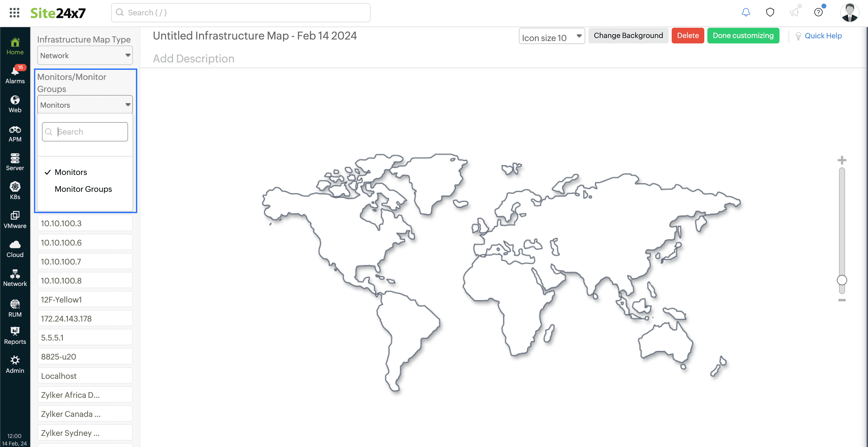The image size is (868, 447).
Task: Open the Home section in the sidebar
Action: (x=15, y=46)
